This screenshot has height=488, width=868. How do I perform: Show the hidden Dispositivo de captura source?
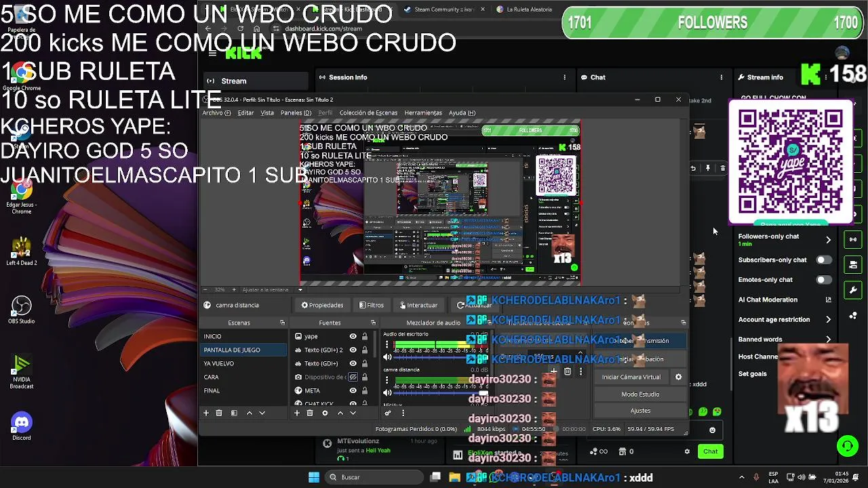pyautogui.click(x=353, y=377)
